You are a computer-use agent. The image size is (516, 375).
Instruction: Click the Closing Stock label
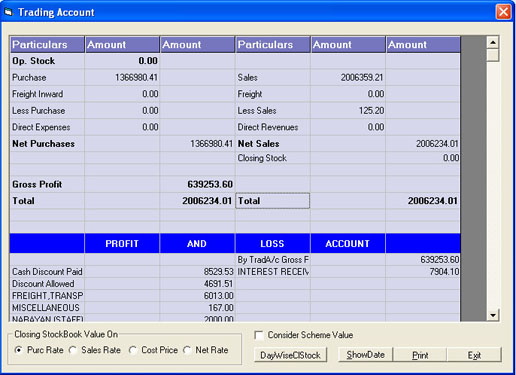point(262,158)
